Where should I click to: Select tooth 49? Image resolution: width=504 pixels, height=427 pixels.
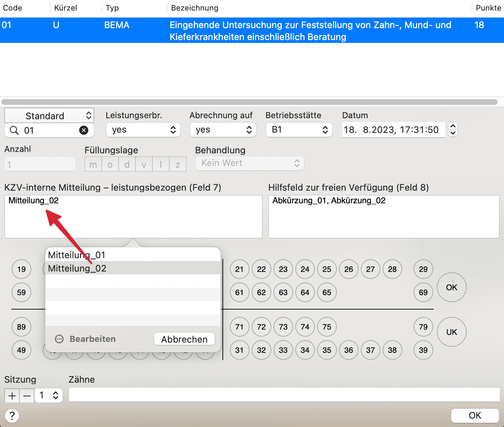coord(21,350)
